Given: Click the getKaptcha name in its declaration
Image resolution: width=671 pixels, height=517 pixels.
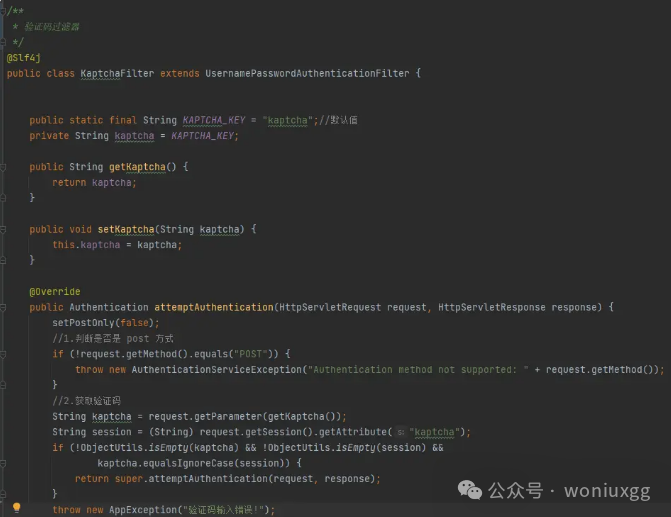Looking at the screenshot, I should [137, 167].
